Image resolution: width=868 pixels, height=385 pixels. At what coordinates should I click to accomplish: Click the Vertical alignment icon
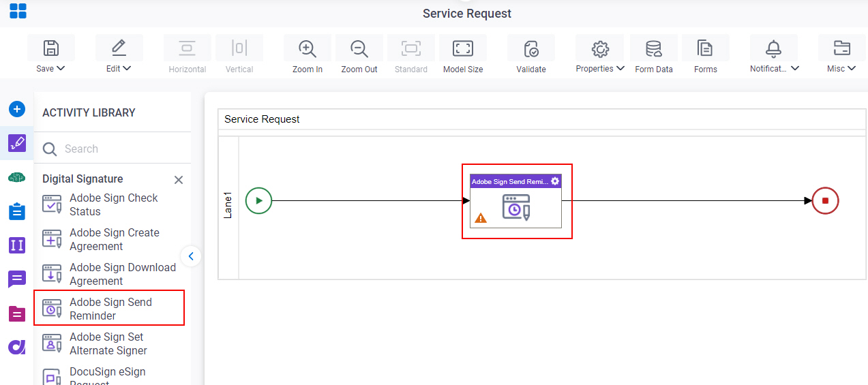[x=239, y=48]
